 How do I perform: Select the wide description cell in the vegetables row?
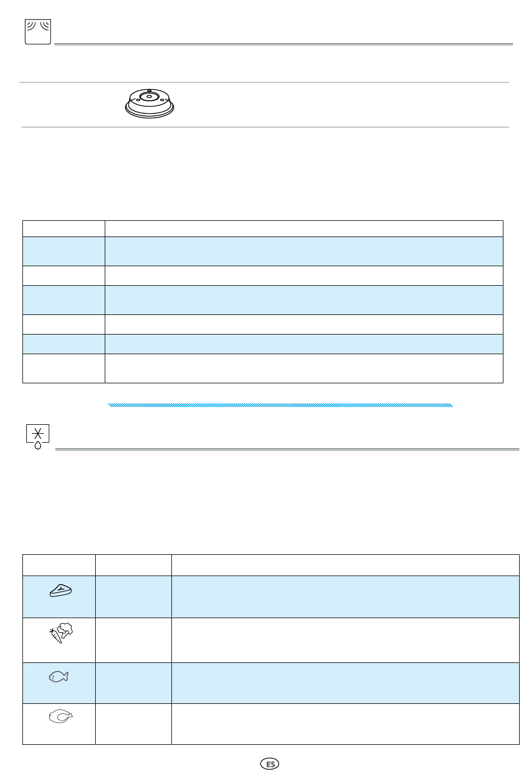tap(346, 641)
